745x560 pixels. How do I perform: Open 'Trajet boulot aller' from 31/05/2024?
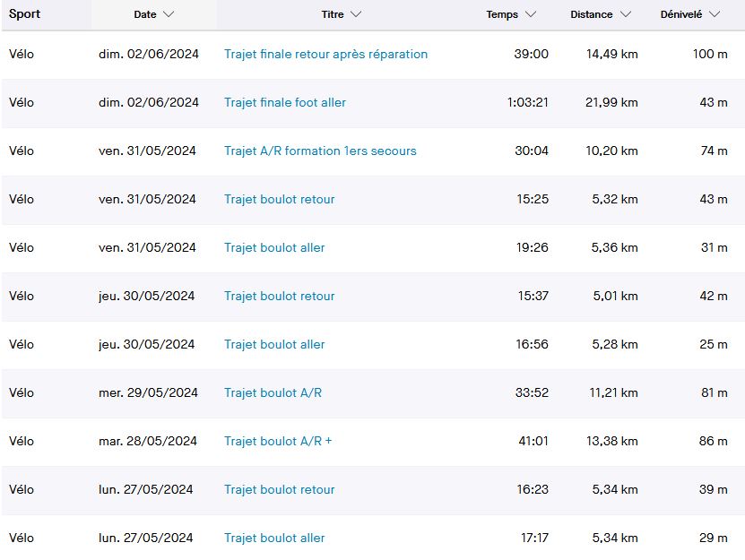274,247
